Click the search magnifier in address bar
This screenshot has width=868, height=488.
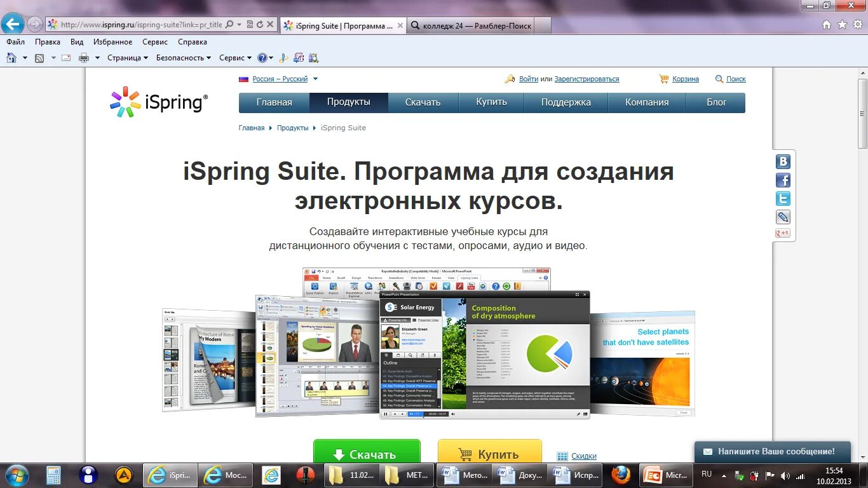(x=229, y=25)
